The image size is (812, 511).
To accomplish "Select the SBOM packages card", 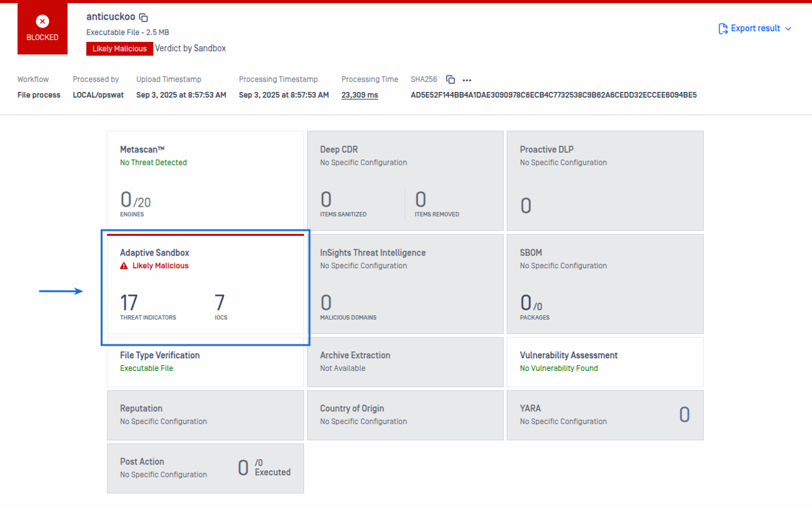I will tap(605, 284).
